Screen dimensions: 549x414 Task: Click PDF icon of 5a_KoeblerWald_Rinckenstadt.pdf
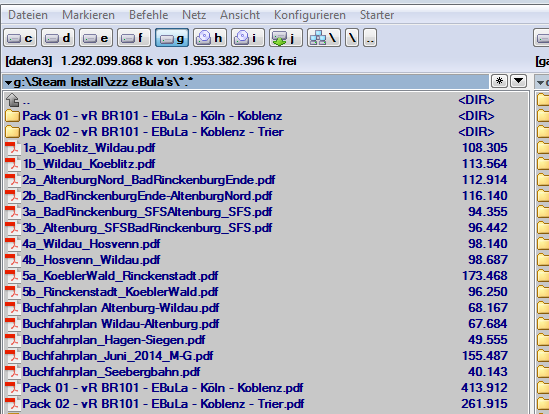[x=12, y=276]
